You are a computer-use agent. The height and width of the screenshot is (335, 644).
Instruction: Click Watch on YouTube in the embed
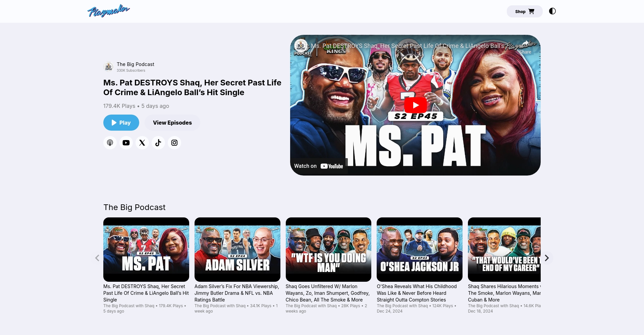pos(319,166)
